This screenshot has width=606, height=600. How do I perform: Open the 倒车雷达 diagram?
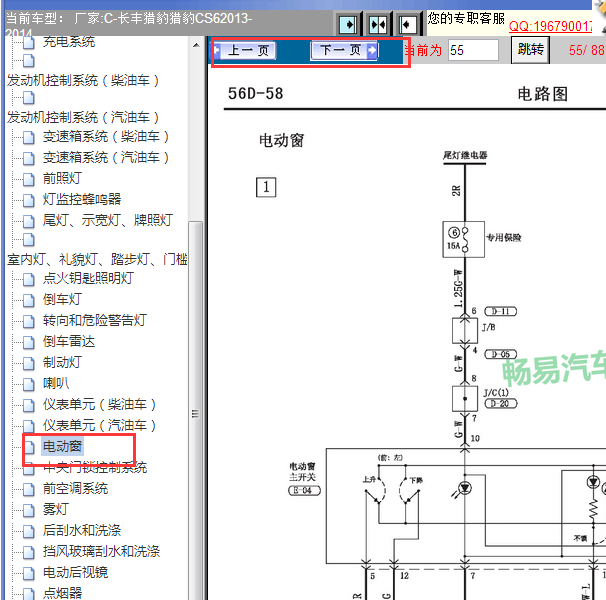[69, 341]
